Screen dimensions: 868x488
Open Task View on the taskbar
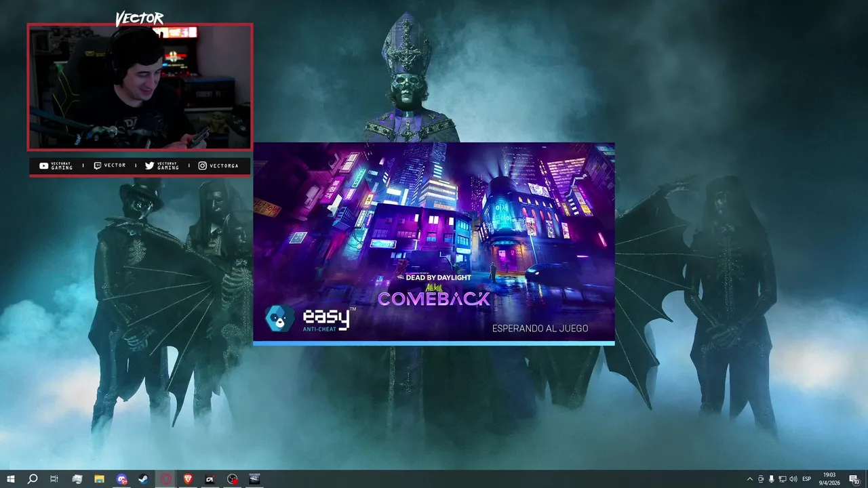pos(54,479)
